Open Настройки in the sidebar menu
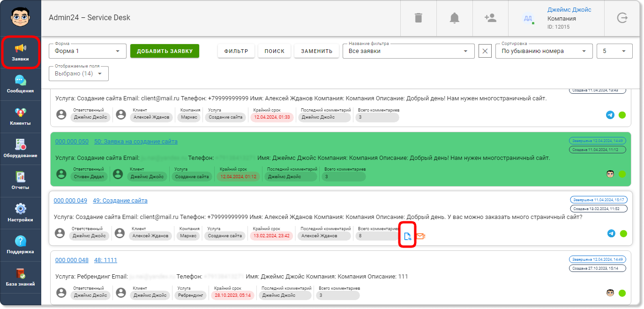The height and width of the screenshot is (309, 644). (x=20, y=212)
